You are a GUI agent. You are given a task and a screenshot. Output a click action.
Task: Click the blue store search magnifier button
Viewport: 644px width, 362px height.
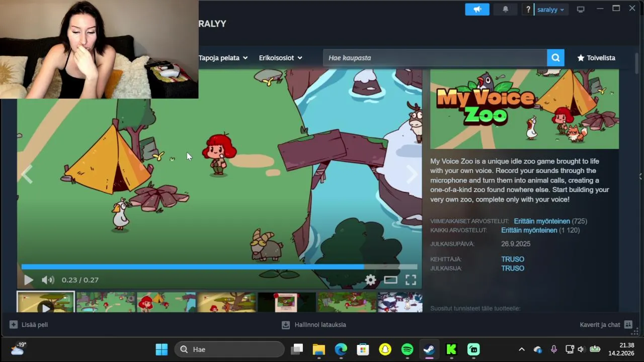point(555,58)
